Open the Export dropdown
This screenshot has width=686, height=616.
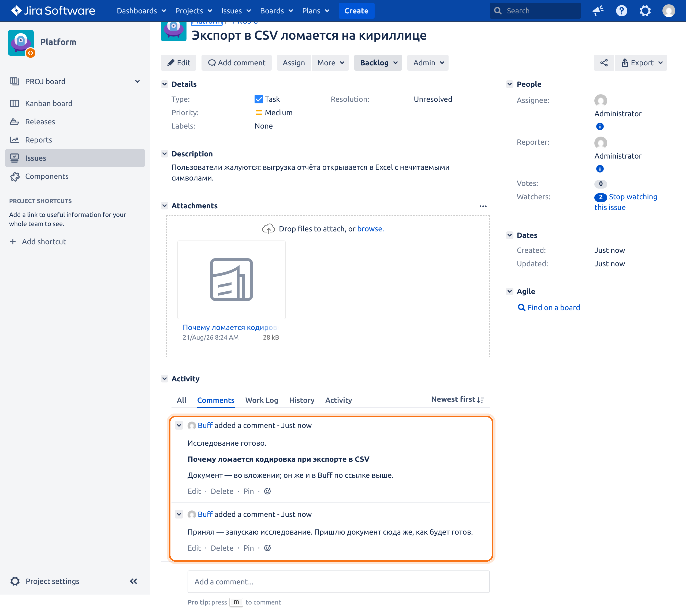point(641,63)
